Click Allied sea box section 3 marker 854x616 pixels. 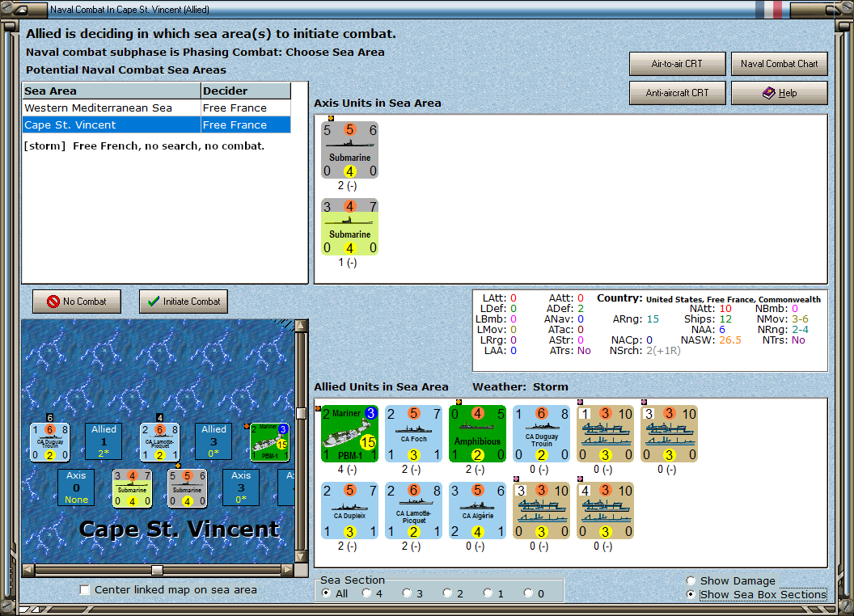(213, 441)
